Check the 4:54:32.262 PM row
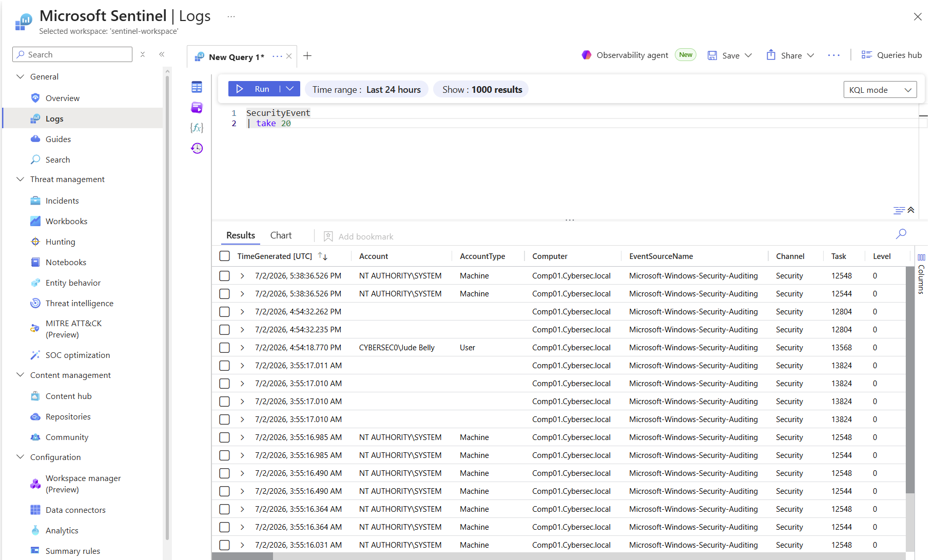The height and width of the screenshot is (560, 934). pos(225,312)
